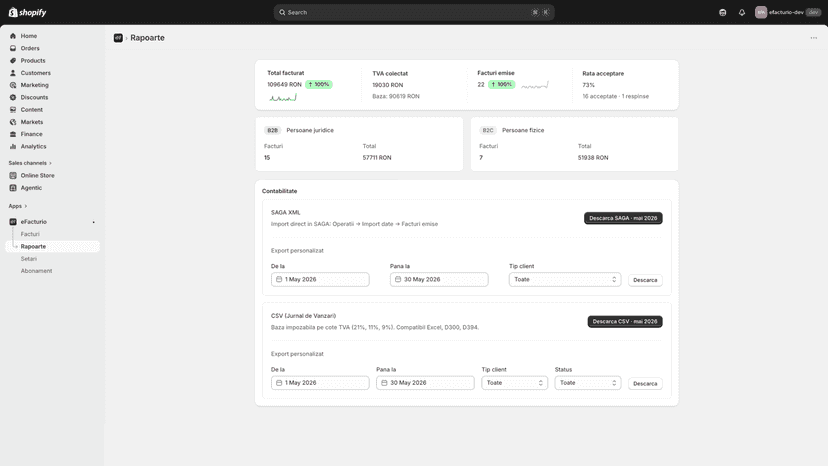Navigate to Orders in sidebar
This screenshot has width=828, height=466.
[x=30, y=48]
